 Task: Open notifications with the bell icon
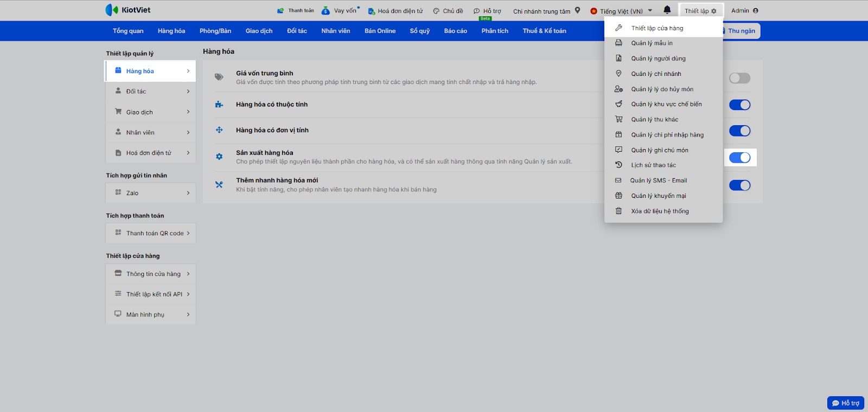pyautogui.click(x=667, y=10)
